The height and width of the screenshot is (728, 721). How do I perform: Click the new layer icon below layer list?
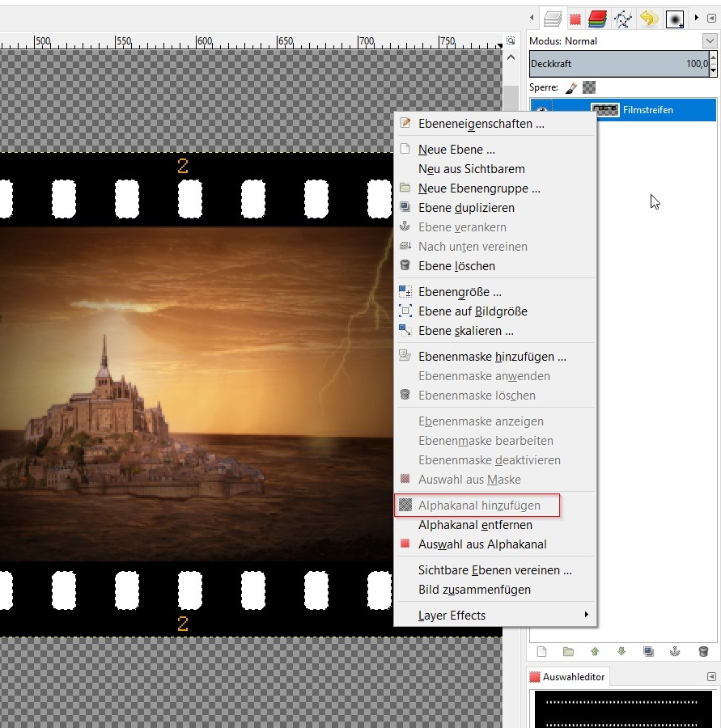(x=542, y=651)
